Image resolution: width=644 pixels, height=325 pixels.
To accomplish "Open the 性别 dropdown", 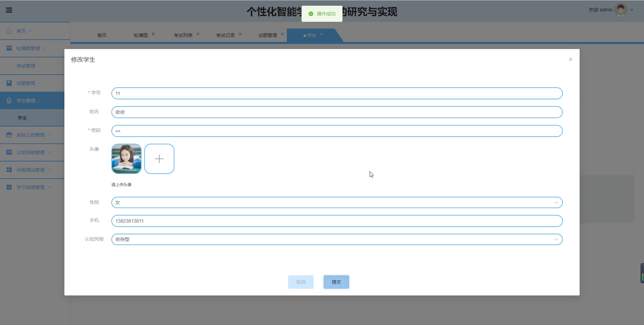I will tap(337, 202).
